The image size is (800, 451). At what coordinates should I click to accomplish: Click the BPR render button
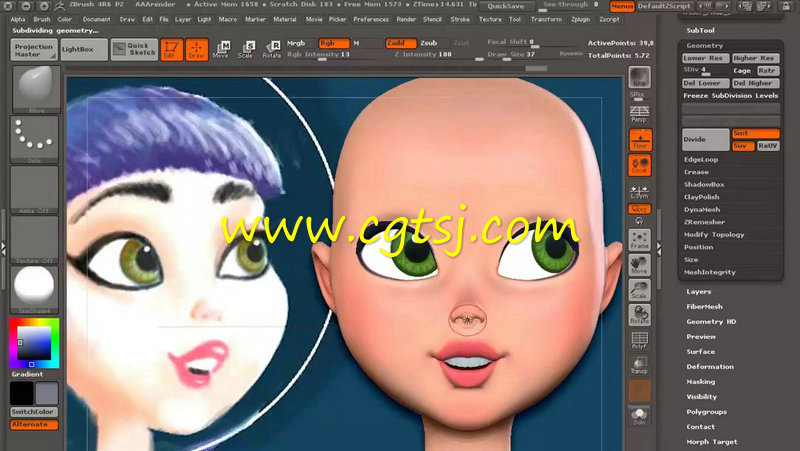639,78
